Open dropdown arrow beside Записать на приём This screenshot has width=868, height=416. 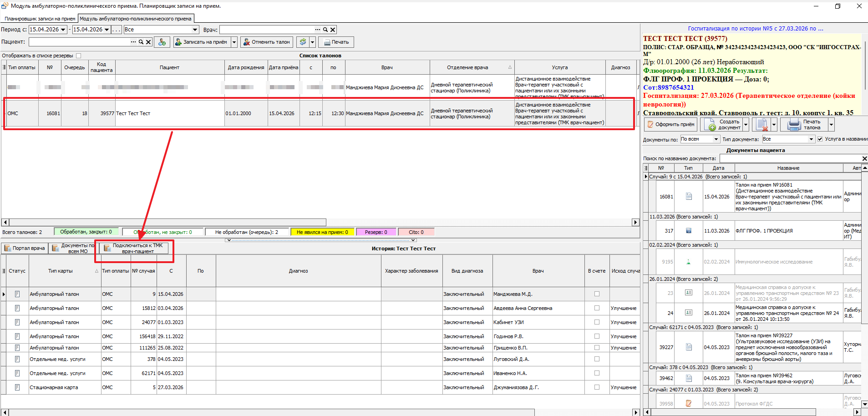pos(234,42)
